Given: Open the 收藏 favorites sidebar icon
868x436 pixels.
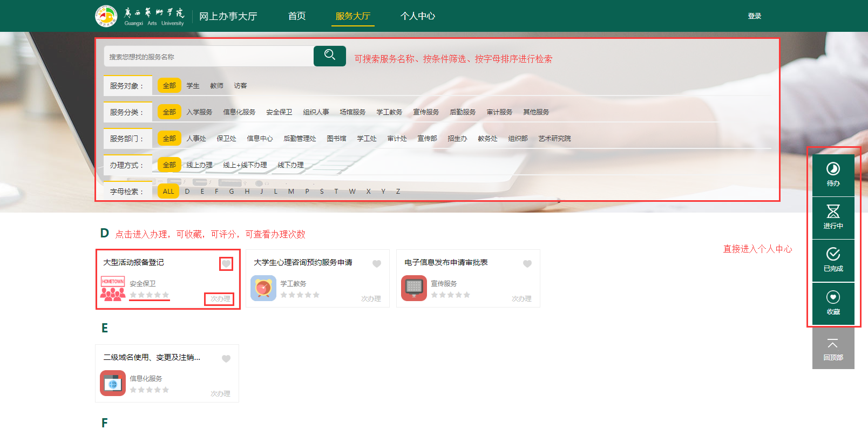Looking at the screenshot, I should click(x=833, y=304).
